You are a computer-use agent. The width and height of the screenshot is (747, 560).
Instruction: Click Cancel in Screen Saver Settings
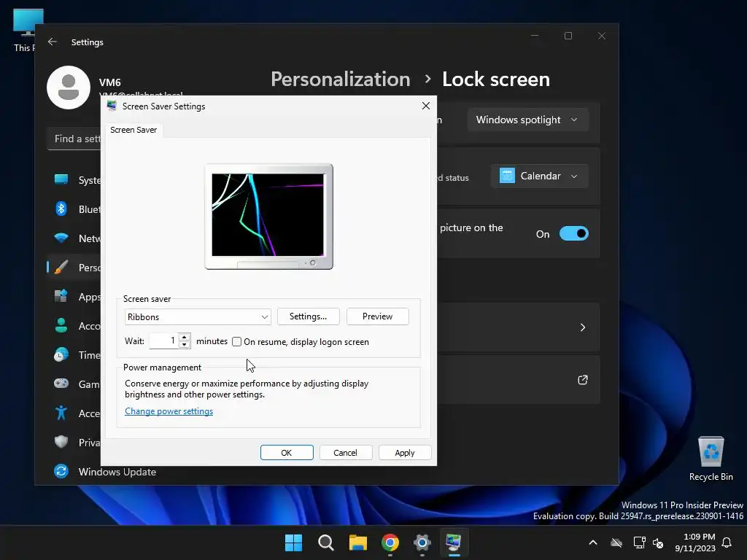(345, 452)
